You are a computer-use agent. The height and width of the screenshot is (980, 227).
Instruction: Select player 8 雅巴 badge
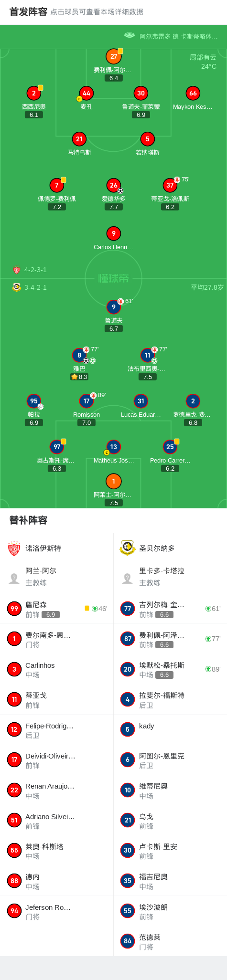tap(79, 355)
